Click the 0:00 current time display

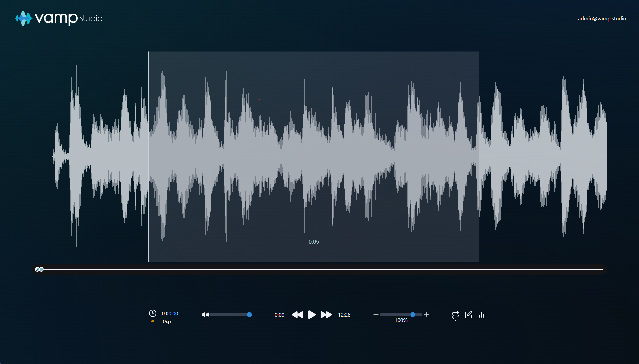coord(279,315)
